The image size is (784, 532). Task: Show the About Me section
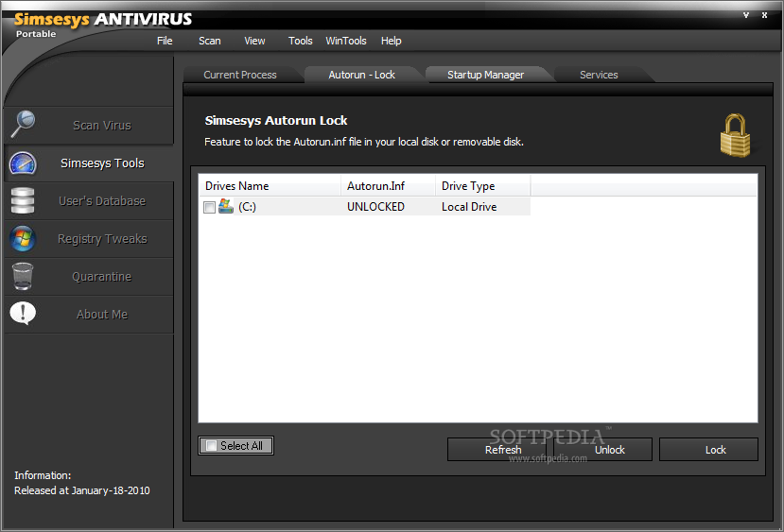click(x=89, y=315)
